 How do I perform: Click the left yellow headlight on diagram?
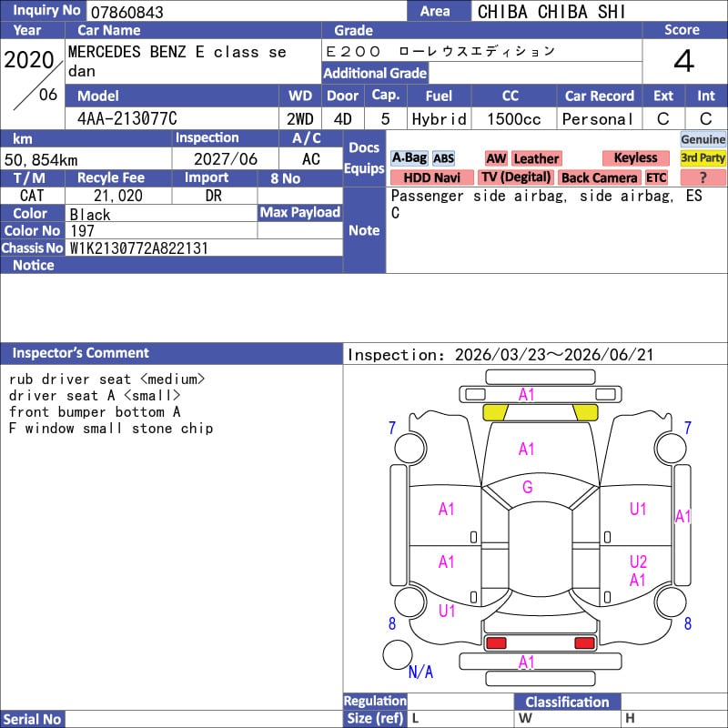[x=494, y=412]
